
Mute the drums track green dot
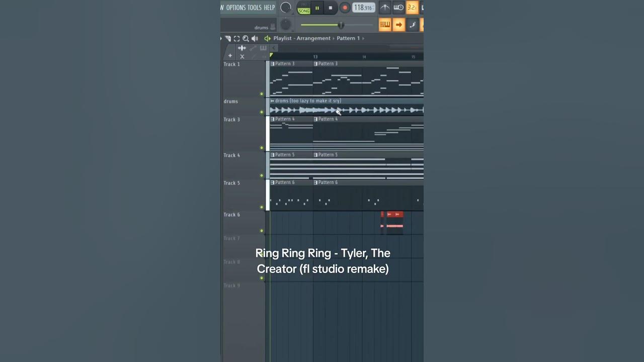[262, 112]
